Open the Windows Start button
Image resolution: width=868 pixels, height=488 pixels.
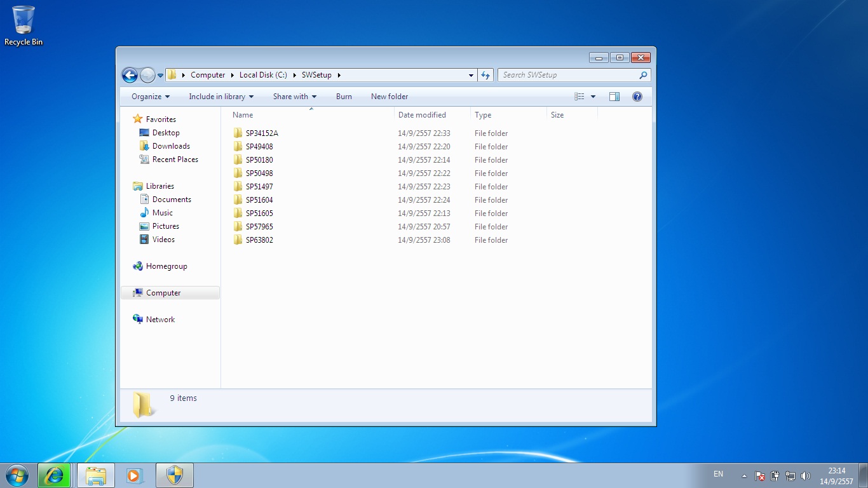[x=17, y=475]
